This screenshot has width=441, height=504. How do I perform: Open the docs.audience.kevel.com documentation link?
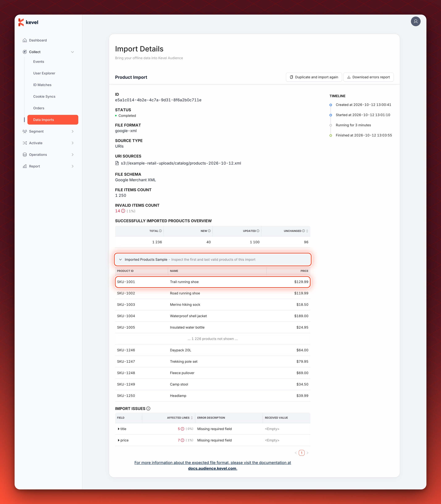[213, 468]
